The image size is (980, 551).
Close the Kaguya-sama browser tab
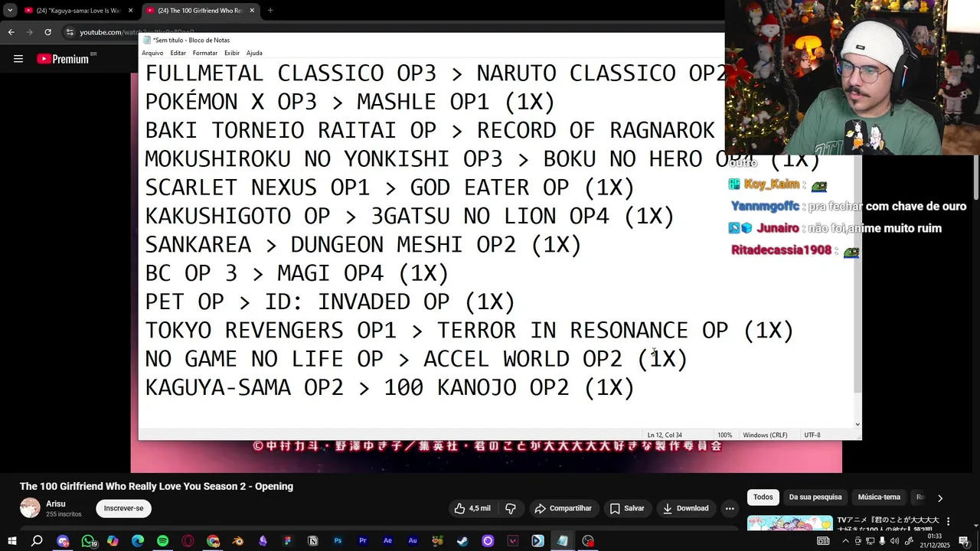[x=130, y=11]
